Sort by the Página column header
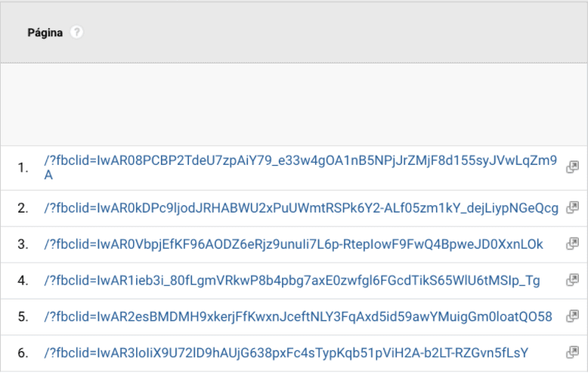Viewport: 588px width, 373px height. (45, 33)
